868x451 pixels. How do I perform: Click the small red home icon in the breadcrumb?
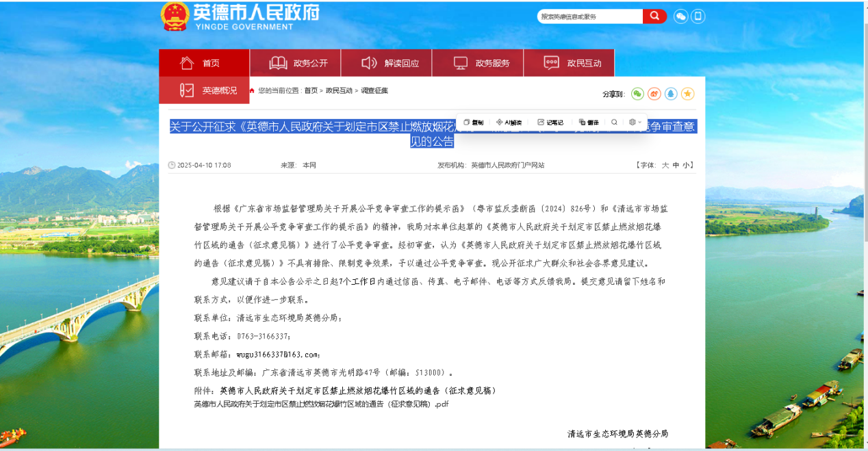point(252,90)
